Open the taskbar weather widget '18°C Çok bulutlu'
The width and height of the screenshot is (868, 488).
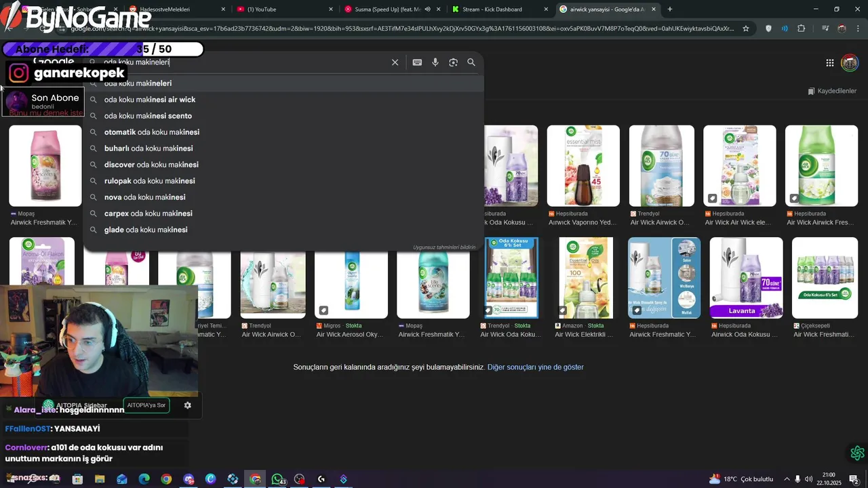[741, 479]
